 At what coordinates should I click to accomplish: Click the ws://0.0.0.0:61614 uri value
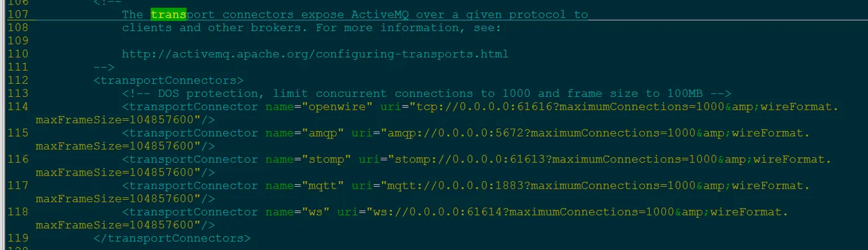tap(437, 212)
